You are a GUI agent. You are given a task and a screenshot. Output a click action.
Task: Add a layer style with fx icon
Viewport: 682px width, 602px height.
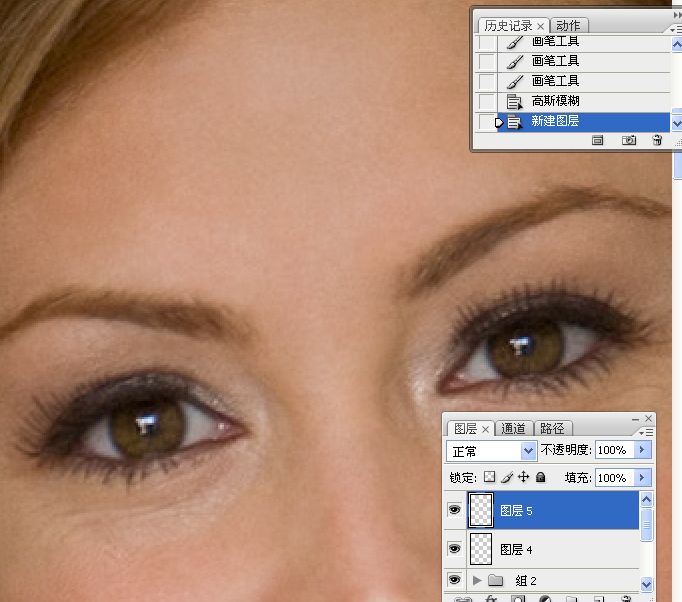(x=491, y=599)
